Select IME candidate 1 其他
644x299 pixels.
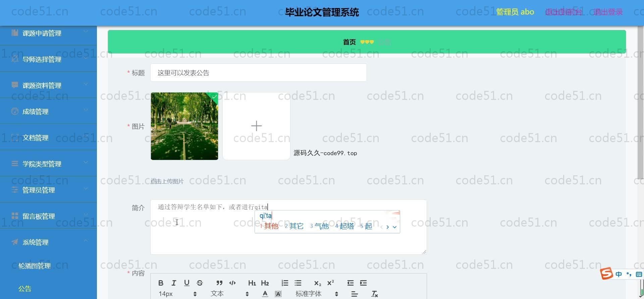(x=269, y=226)
